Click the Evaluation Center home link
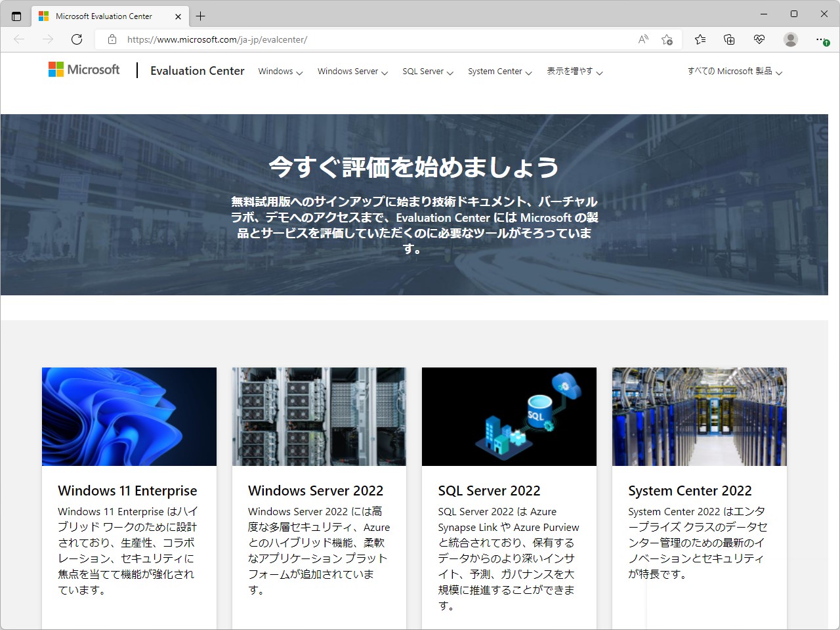 point(197,70)
